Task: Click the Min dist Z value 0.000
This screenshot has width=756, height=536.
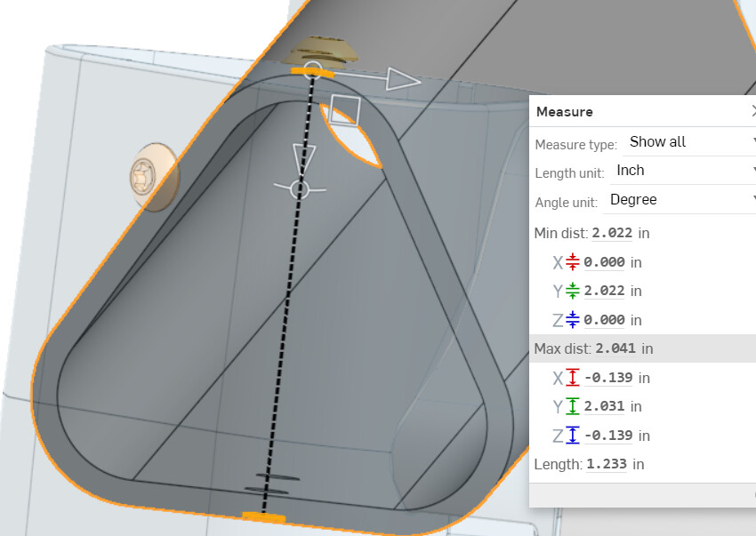Action: pyautogui.click(x=604, y=320)
